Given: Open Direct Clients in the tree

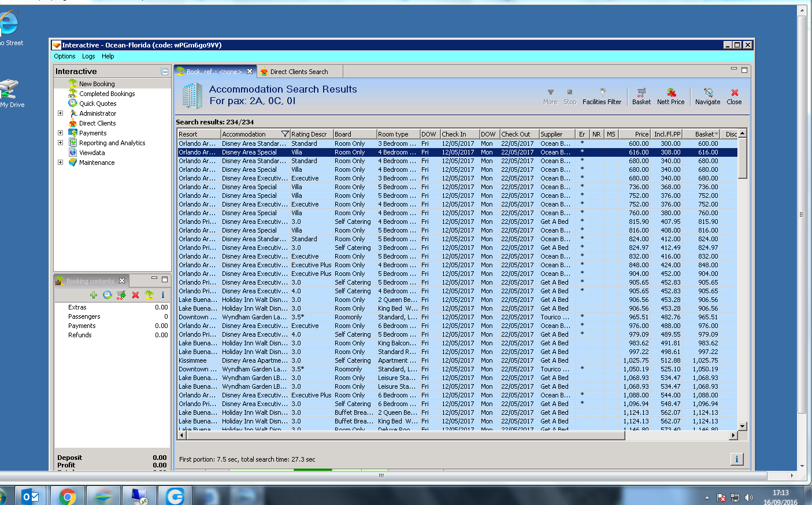Looking at the screenshot, I should (98, 123).
